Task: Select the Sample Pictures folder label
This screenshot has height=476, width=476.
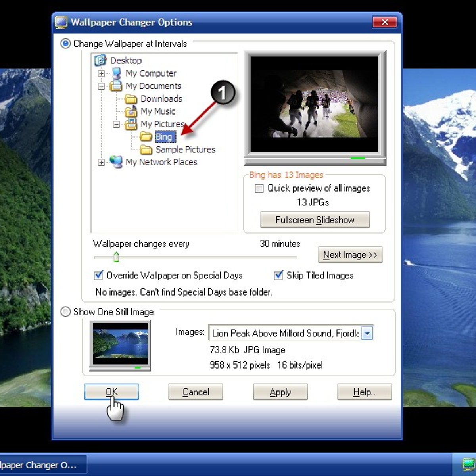Action: pos(186,149)
